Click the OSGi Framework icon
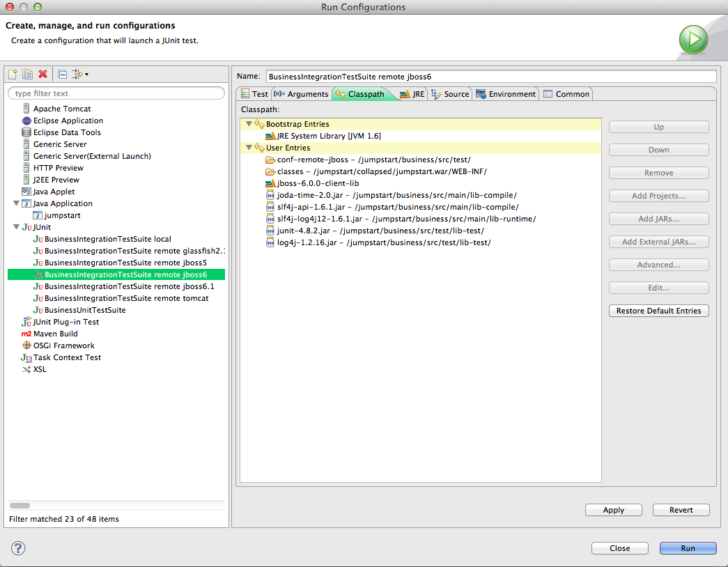Image resolution: width=728 pixels, height=567 pixels. click(x=26, y=345)
